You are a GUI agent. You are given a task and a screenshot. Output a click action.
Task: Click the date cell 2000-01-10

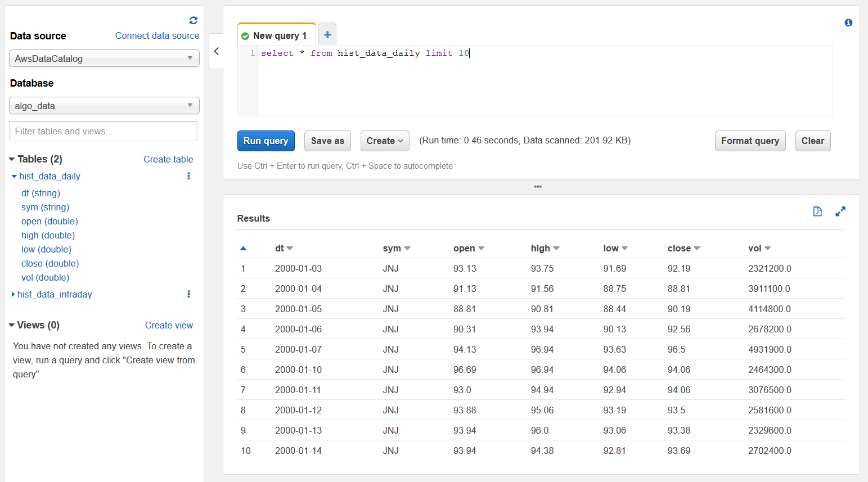298,370
